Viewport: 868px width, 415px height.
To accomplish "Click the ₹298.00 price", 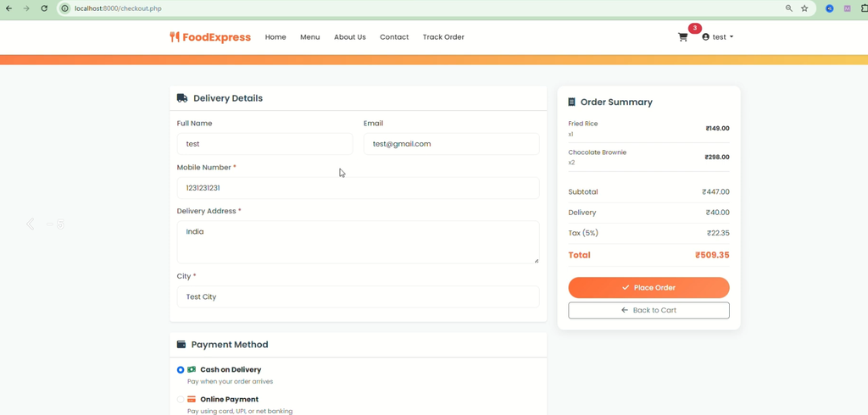I will point(717,158).
